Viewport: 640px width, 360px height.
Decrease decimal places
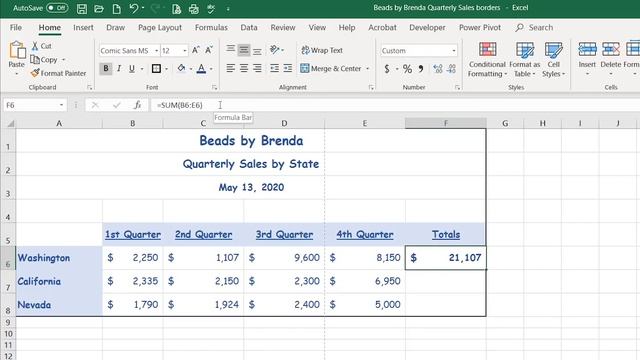(x=451, y=69)
